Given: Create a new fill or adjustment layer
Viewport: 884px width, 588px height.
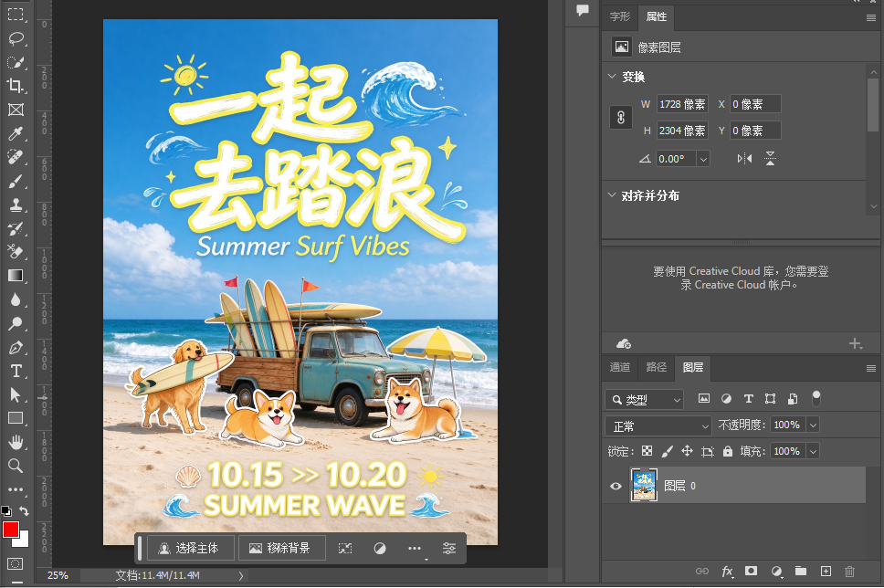Looking at the screenshot, I should 777,572.
